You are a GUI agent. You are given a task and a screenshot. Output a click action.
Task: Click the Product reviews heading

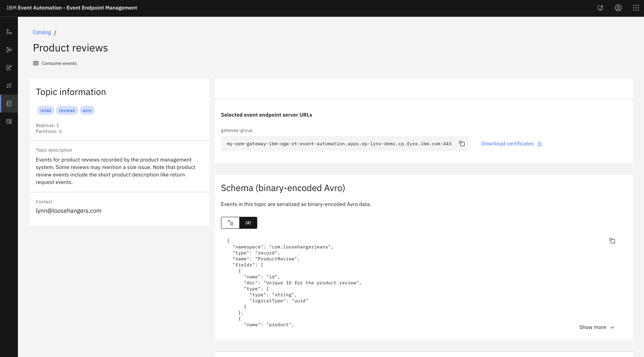tap(70, 48)
